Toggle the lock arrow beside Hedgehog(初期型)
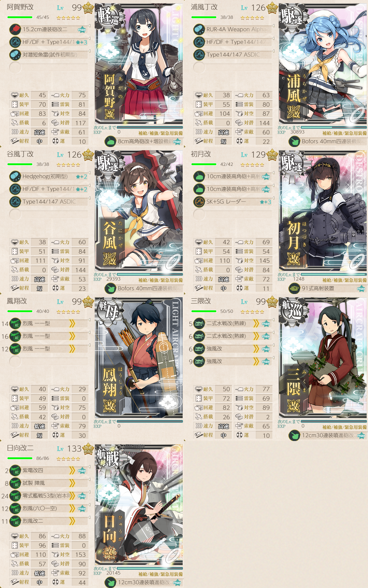This screenshot has width=368, height=588. (89, 173)
